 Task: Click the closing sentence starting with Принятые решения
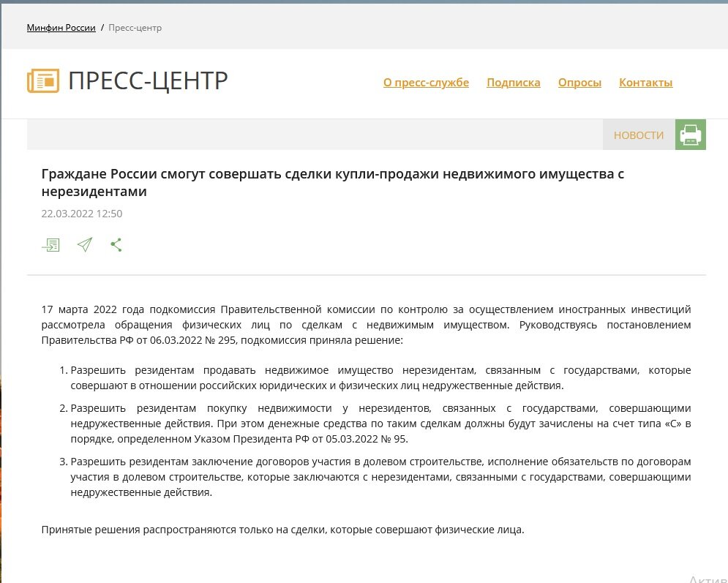coord(282,530)
